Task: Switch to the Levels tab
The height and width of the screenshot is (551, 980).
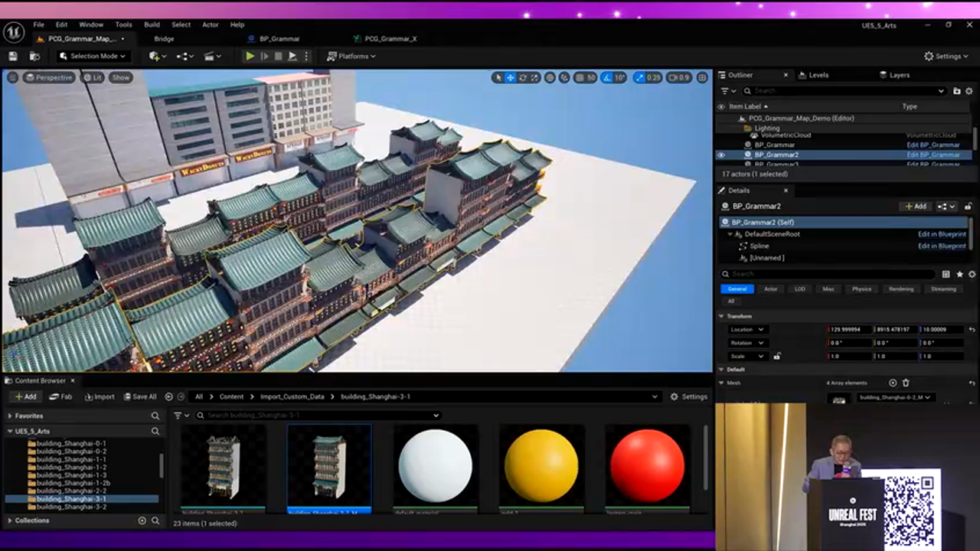Action: click(818, 75)
